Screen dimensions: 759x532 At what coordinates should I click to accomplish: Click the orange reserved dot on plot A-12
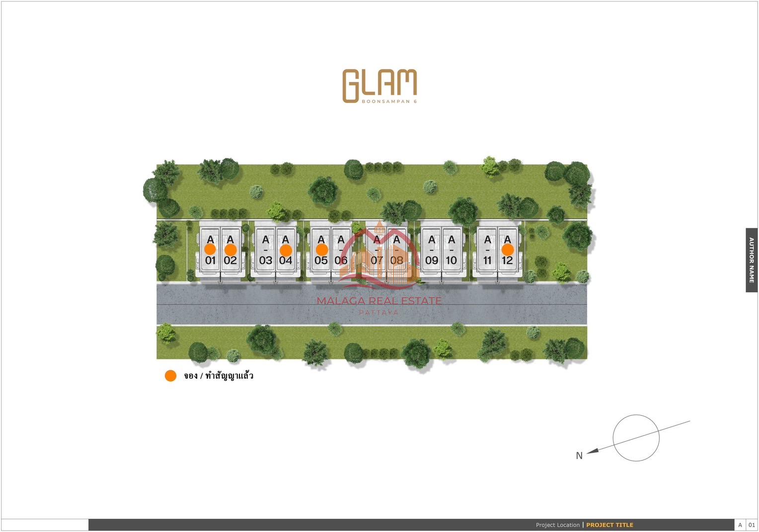(508, 250)
